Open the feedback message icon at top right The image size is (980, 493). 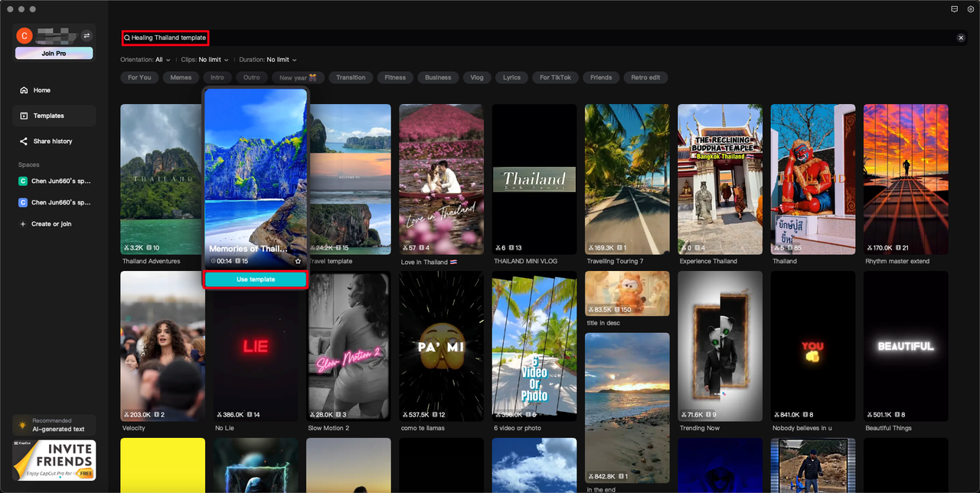point(954,9)
